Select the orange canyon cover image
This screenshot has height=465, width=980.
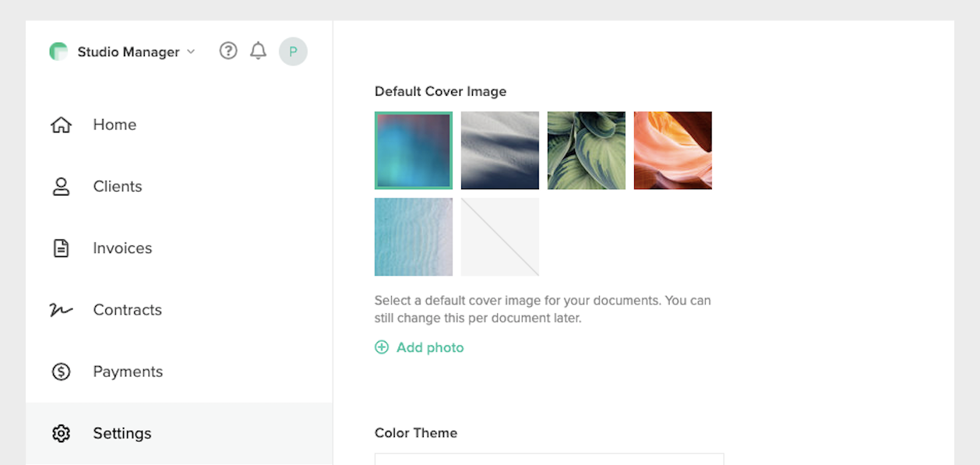[x=673, y=150]
